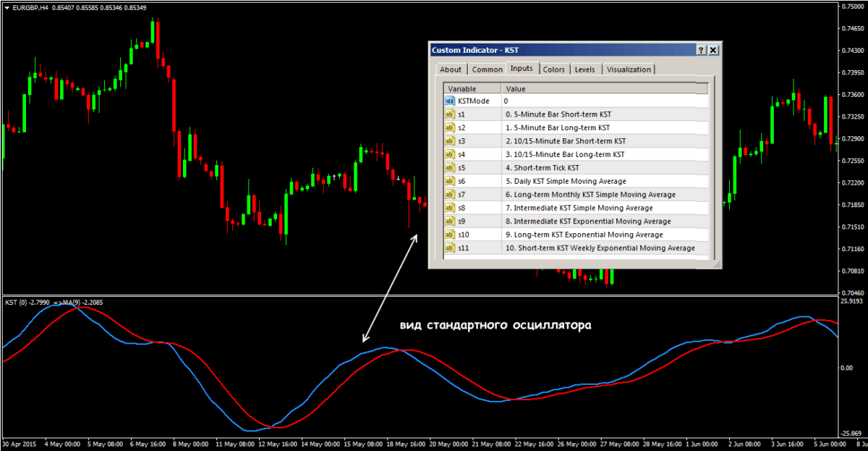Close the Custom Indicator KST dialog
This screenshot has width=868, height=451.
coord(713,50)
